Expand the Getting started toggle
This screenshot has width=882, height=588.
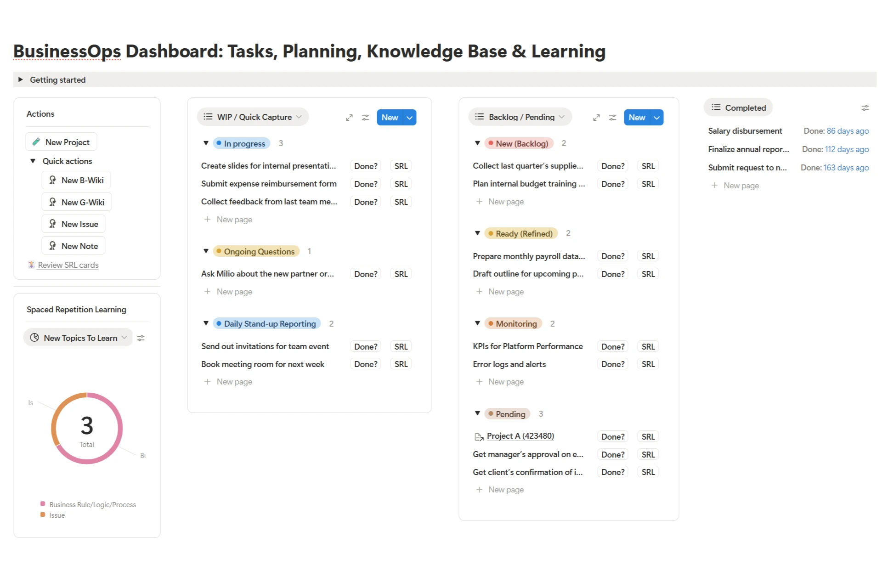(x=21, y=79)
